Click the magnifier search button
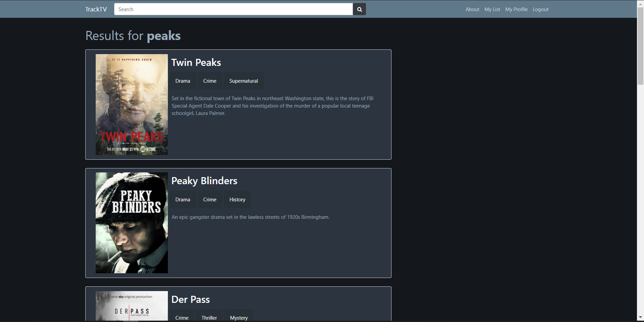 pyautogui.click(x=359, y=9)
